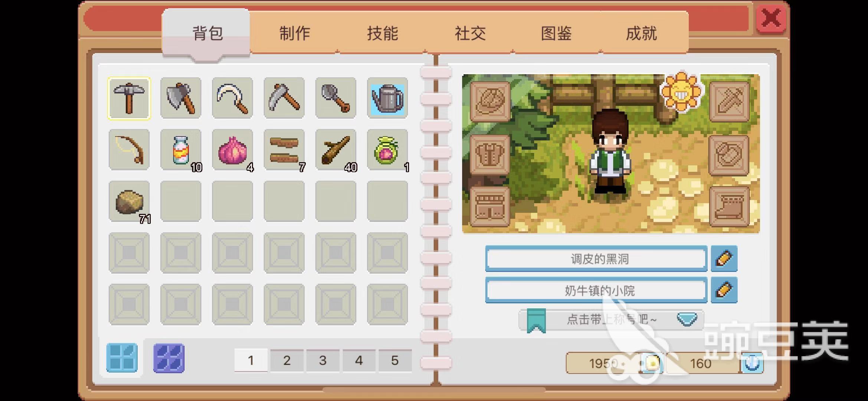Click the 调皮的黑洞 name field

pos(596,258)
